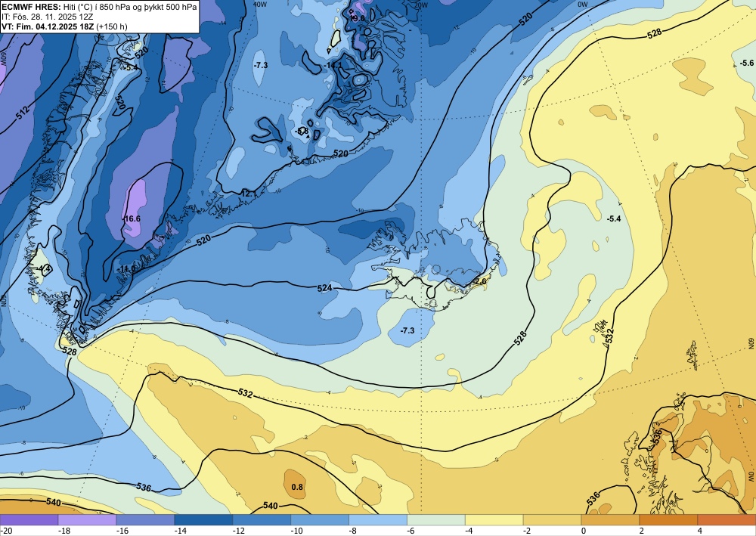Click the -7.3 value south of Iceland
This screenshot has height=536, width=756.
(x=407, y=330)
